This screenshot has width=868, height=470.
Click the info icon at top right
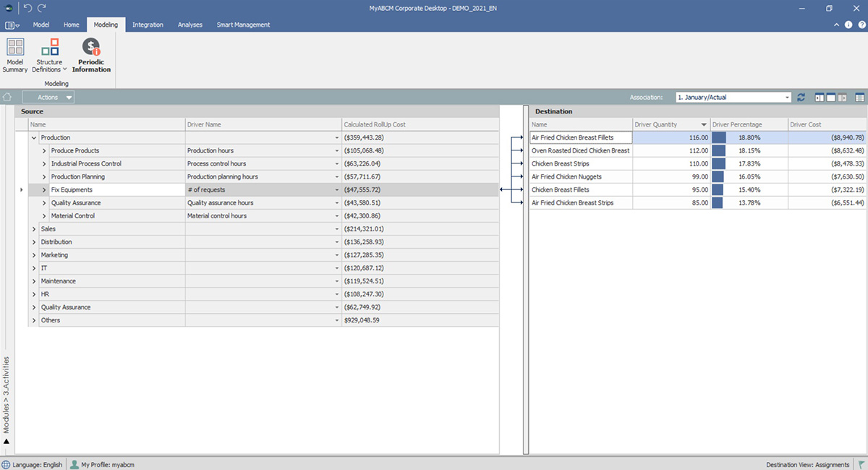tap(848, 25)
